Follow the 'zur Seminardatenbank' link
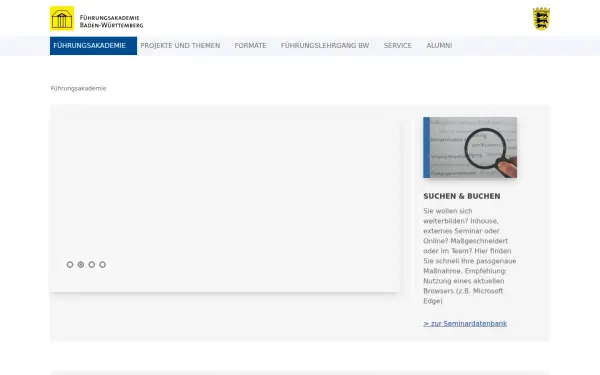Image resolution: width=600 pixels, height=375 pixels. tap(465, 323)
